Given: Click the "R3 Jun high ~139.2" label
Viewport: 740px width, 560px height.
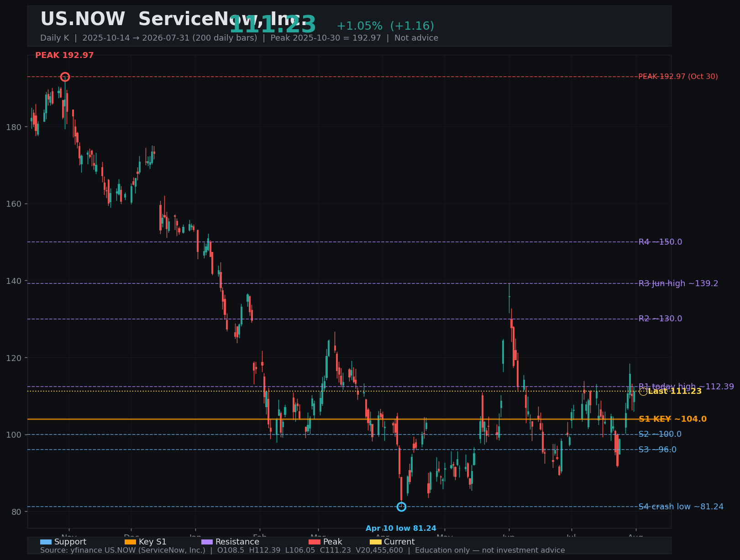Looking at the screenshot, I should click(x=678, y=283).
